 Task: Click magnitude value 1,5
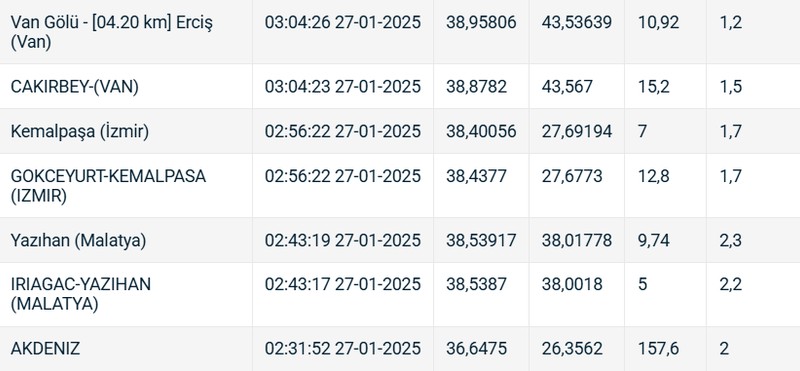pyautogui.click(x=731, y=87)
